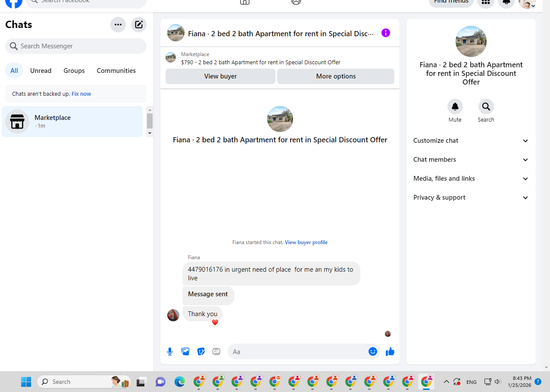This screenshot has height=392, width=550.
Task: Open Windows Start menu
Action: [26, 382]
